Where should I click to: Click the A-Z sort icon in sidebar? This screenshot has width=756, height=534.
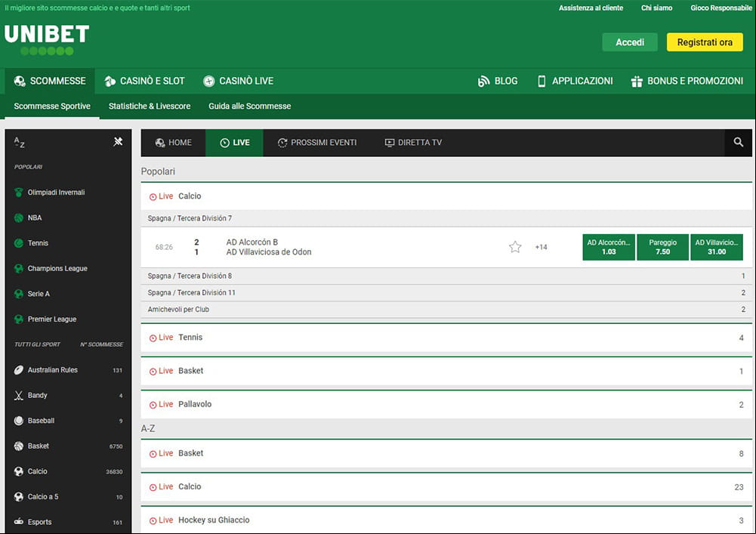click(x=20, y=142)
